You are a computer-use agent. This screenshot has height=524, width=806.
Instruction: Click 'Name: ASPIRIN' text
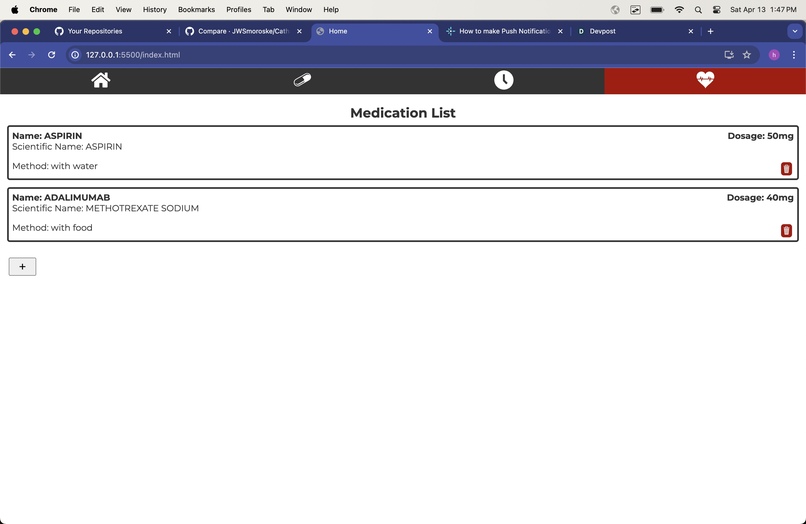click(47, 136)
